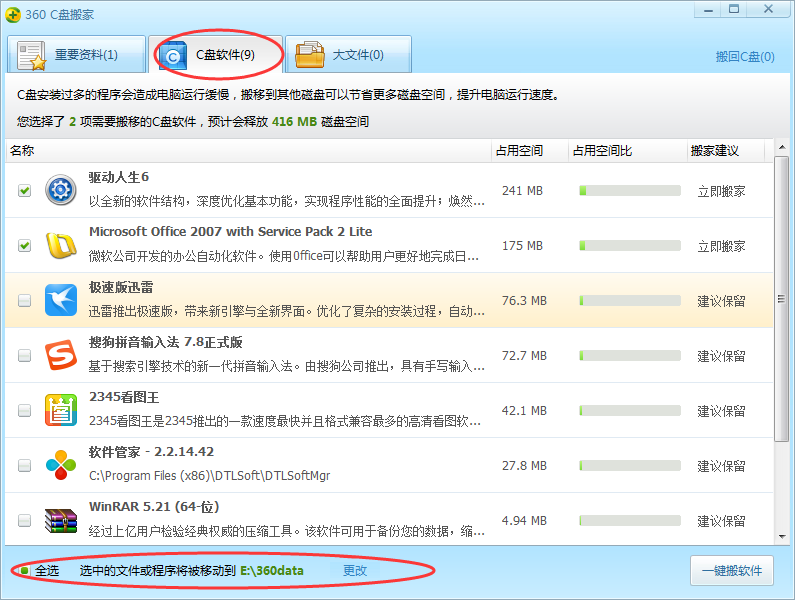
Task: Click the 搜狗拼音输入法 S icon
Action: coord(61,355)
